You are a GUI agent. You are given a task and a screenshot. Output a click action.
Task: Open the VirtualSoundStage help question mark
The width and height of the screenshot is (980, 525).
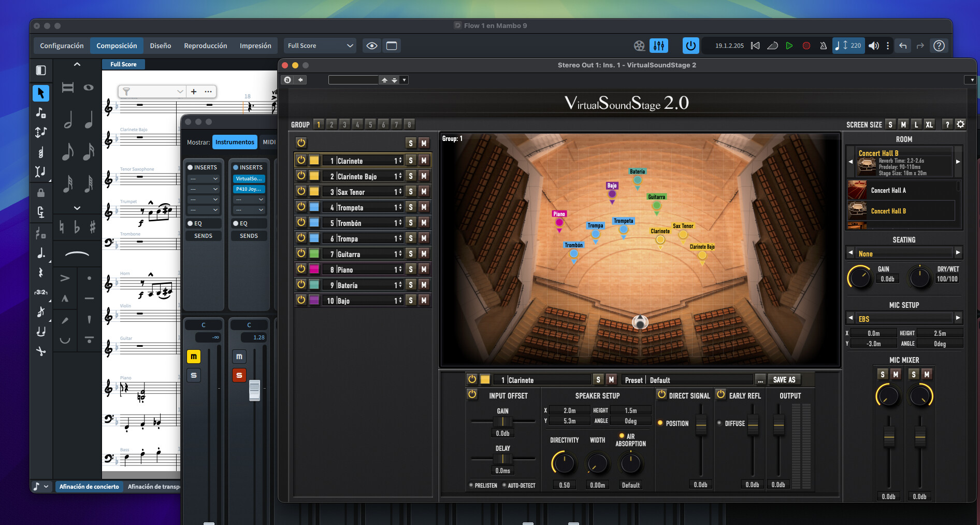click(x=947, y=124)
